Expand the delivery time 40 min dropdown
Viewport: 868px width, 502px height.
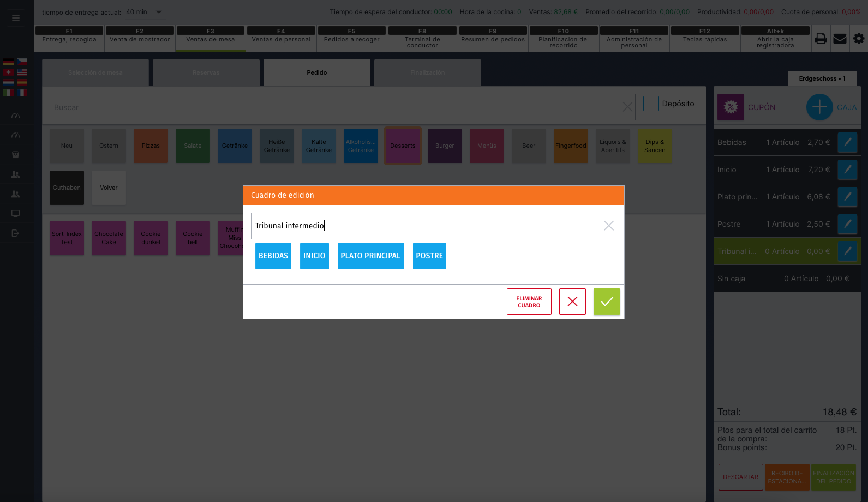(159, 12)
